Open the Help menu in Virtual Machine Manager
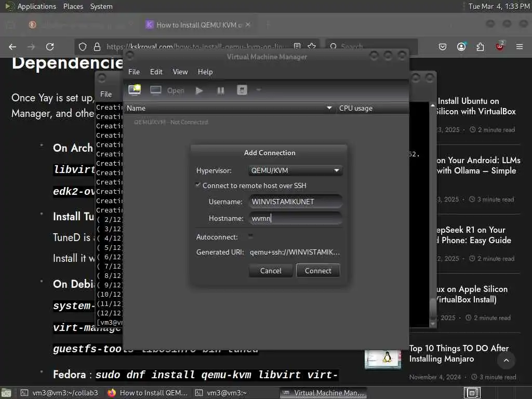This screenshot has width=532, height=399. 205,72
